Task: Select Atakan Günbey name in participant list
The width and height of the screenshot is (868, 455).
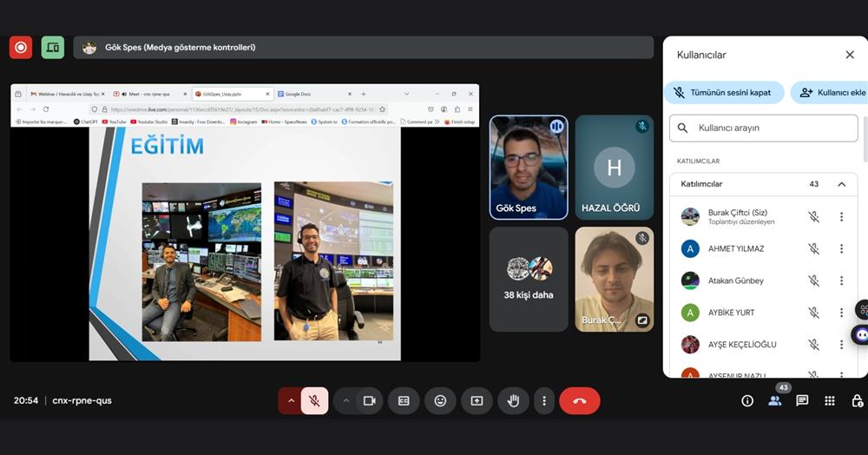Action: click(736, 280)
